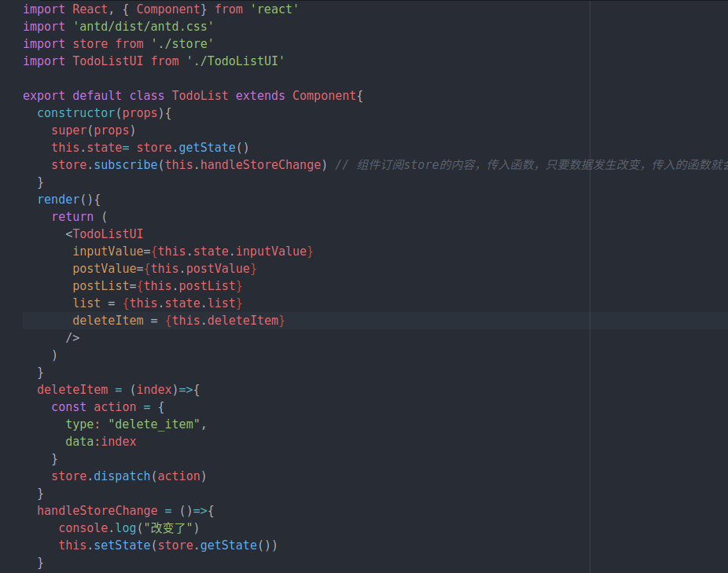Click the postList attribute name

101,285
